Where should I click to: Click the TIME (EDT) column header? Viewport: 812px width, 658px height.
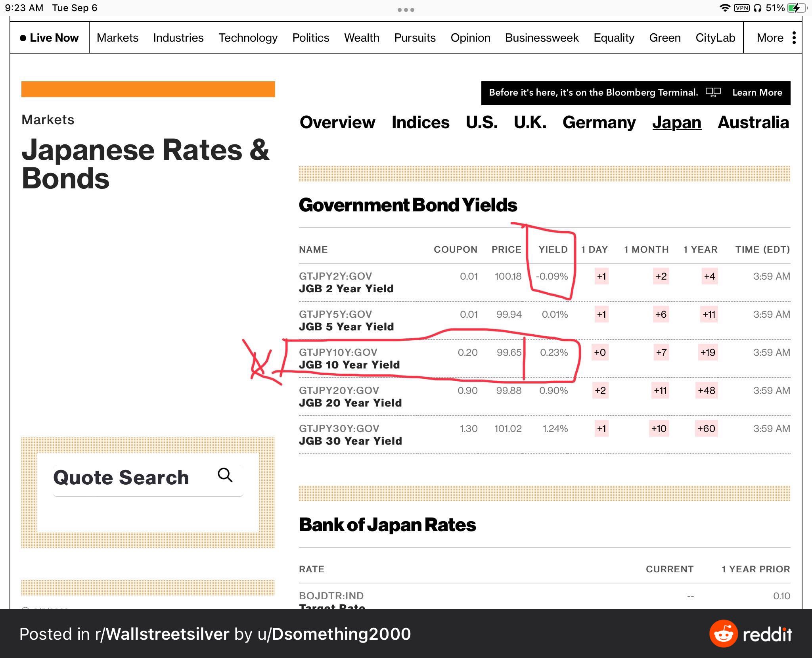[x=762, y=249]
